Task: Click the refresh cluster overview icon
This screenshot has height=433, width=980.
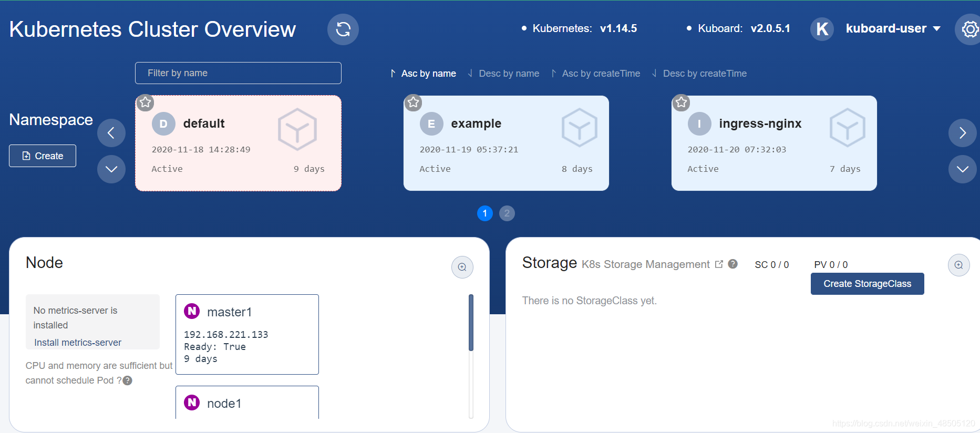Action: point(343,29)
